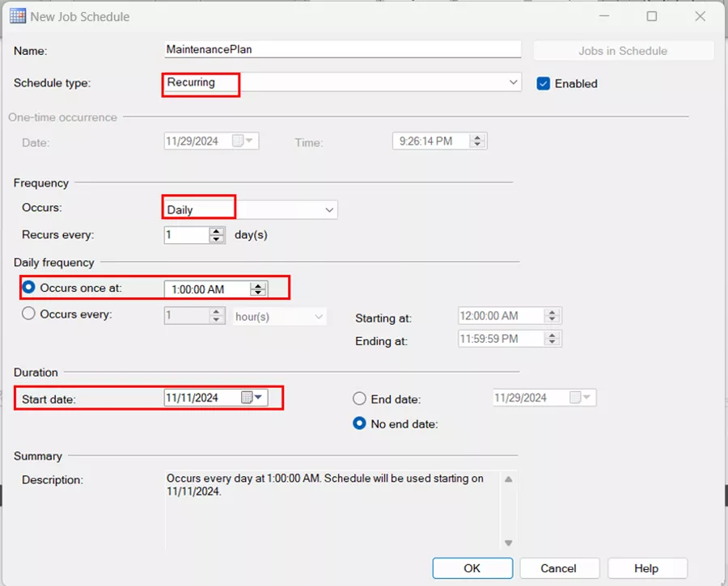Screen dimensions: 728x586
Task: Choose the End date radio option
Action: click(x=359, y=398)
